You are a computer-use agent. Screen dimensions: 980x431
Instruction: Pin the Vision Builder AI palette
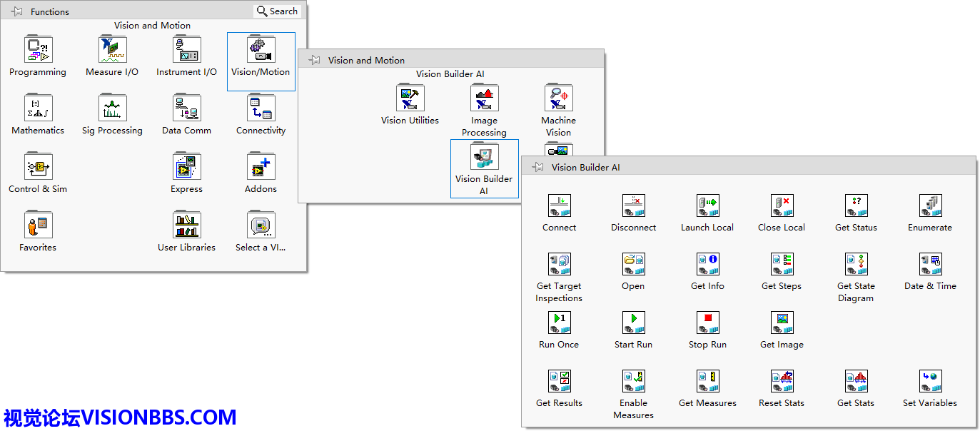pyautogui.click(x=537, y=167)
